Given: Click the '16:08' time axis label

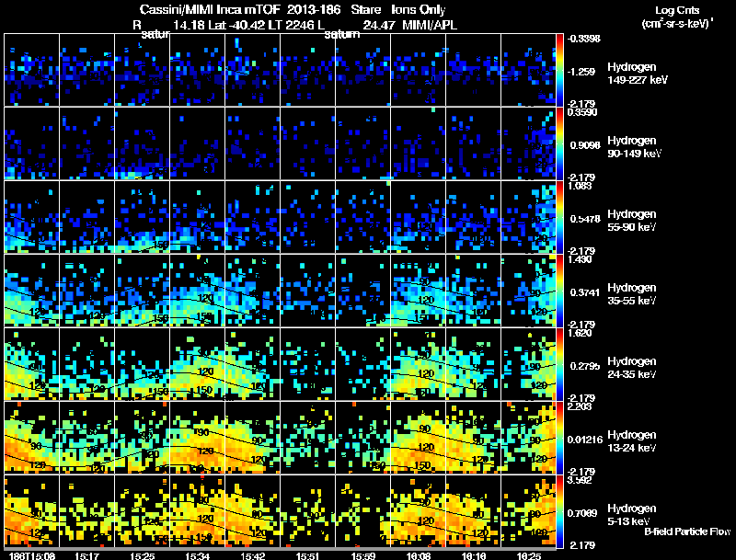Looking at the screenshot, I should pyautogui.click(x=419, y=555).
